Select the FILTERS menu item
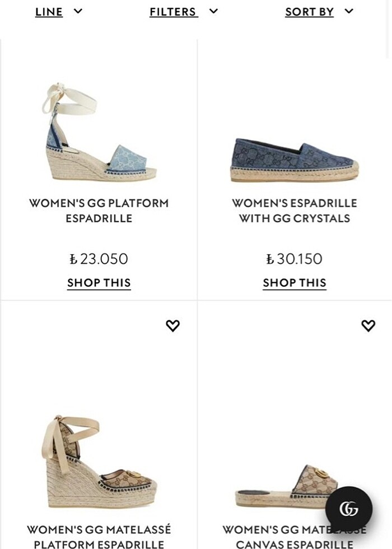 pyautogui.click(x=172, y=11)
